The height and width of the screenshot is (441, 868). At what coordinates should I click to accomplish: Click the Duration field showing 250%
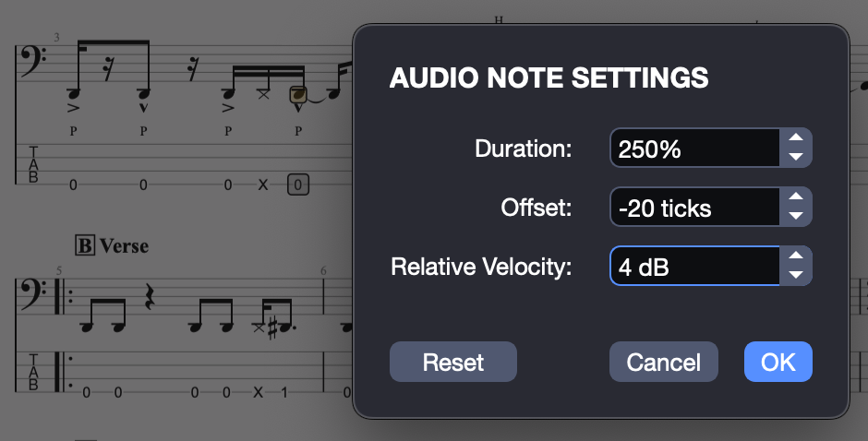pos(695,148)
